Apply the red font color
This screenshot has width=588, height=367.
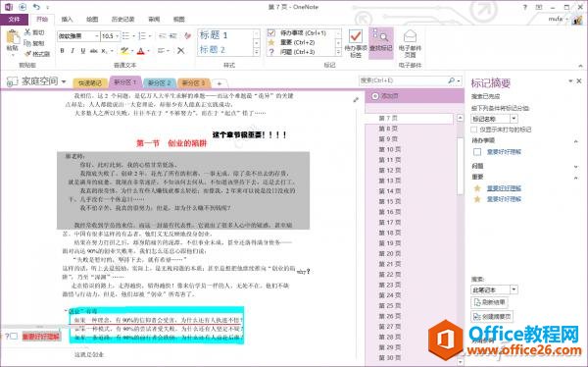(x=141, y=51)
